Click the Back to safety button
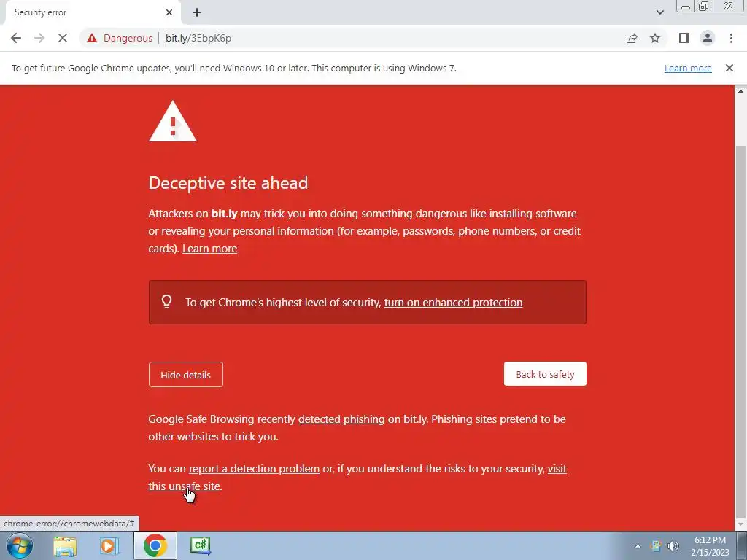Viewport: 747px width, 560px height. pos(545,374)
